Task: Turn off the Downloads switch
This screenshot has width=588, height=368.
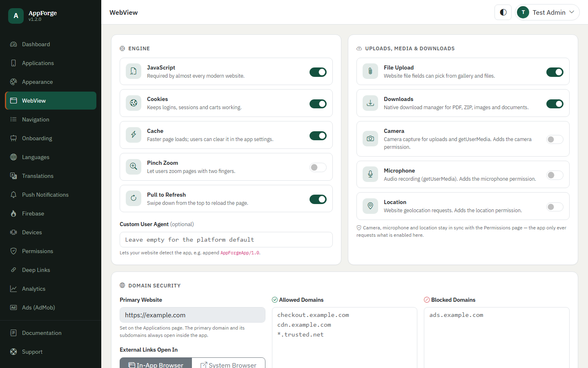Action: (x=555, y=104)
